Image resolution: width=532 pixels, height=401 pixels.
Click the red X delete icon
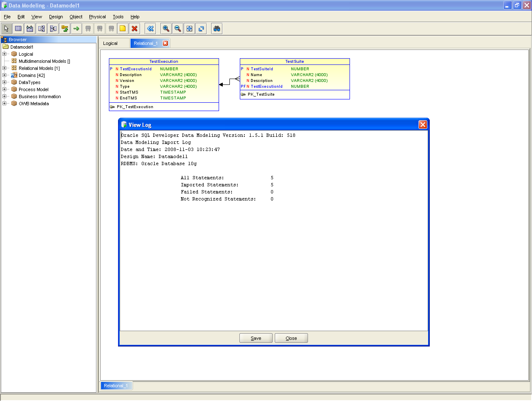135,28
